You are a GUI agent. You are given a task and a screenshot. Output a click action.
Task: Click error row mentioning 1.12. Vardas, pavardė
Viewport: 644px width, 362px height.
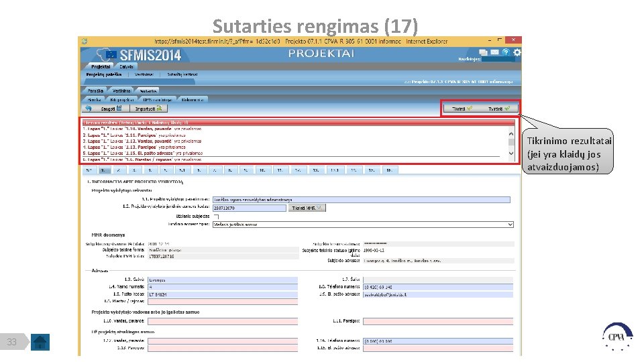142,141
